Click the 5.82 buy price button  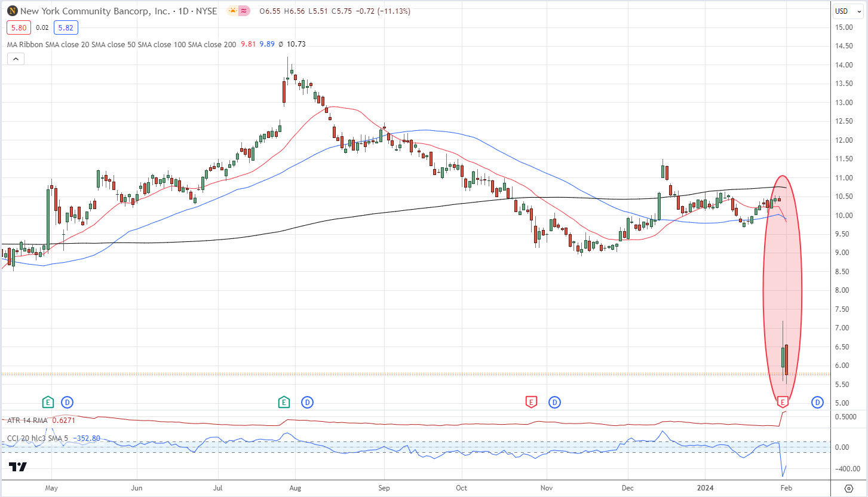66,27
